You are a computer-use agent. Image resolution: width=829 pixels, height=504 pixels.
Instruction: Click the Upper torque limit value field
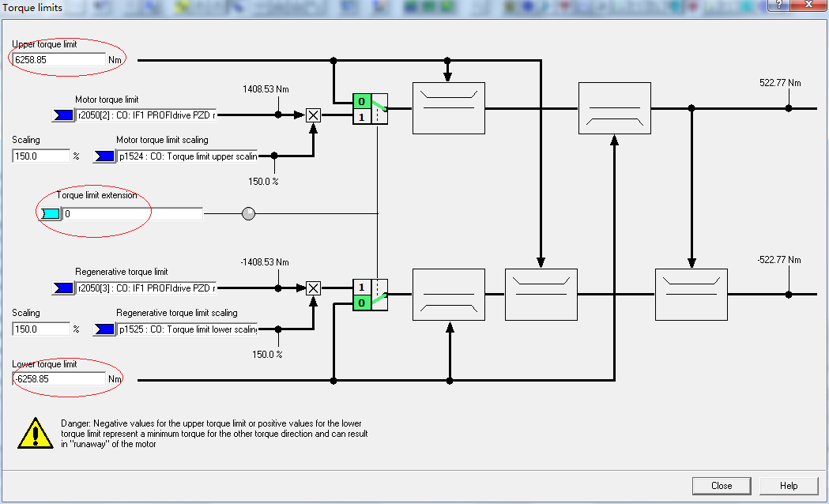[58, 60]
